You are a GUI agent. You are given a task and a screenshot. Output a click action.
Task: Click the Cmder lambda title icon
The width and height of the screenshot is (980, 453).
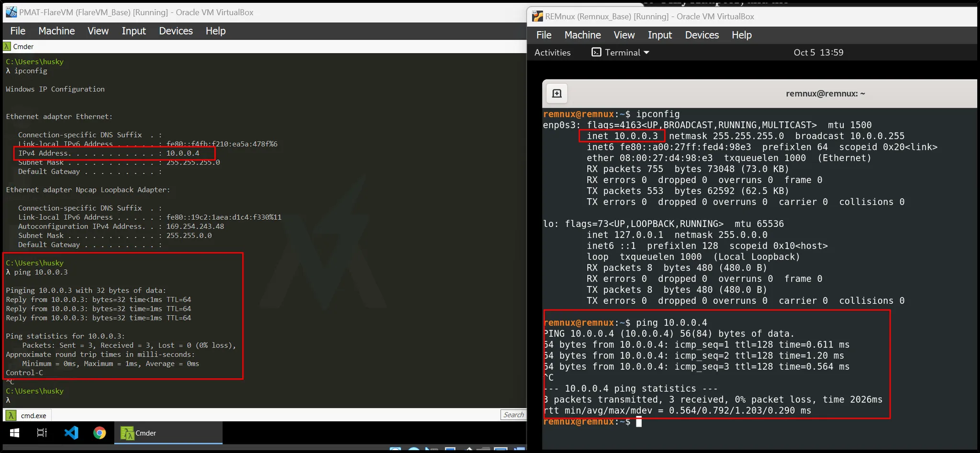click(x=7, y=46)
